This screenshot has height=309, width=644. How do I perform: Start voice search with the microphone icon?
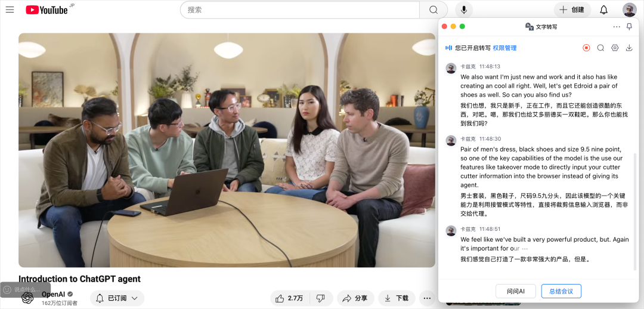point(464,10)
